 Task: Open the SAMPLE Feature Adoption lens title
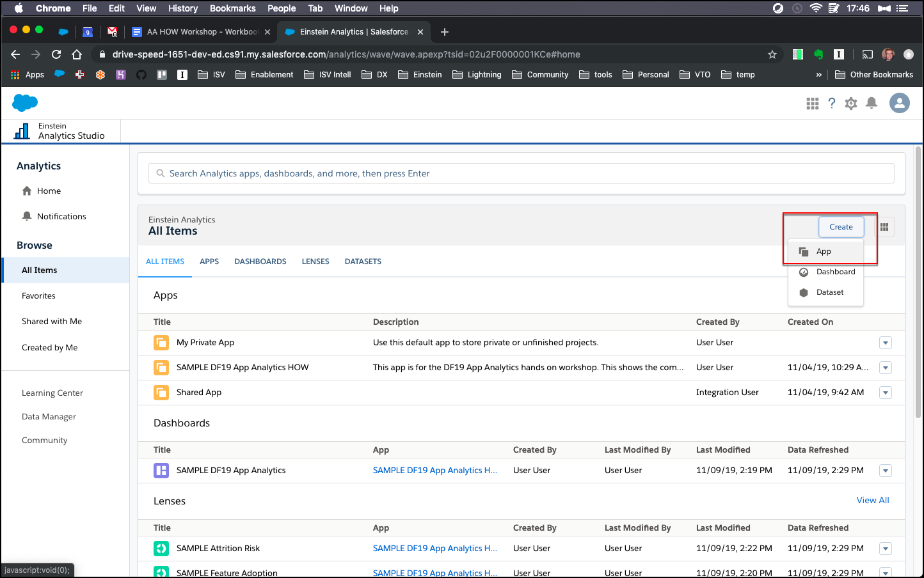[227, 573]
